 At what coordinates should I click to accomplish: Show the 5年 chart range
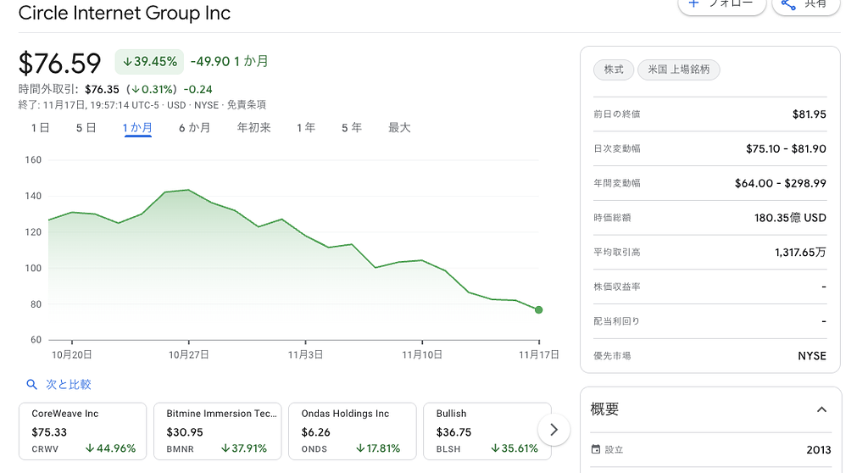(x=351, y=128)
